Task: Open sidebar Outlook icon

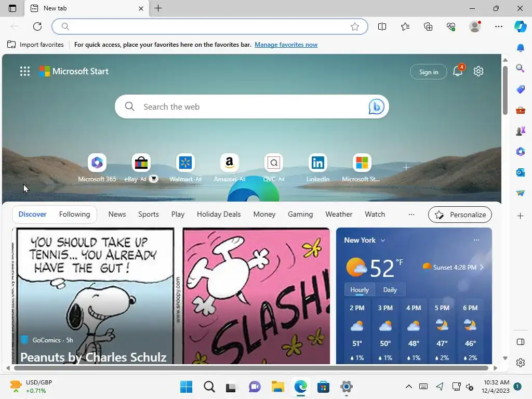Action: tap(521, 172)
